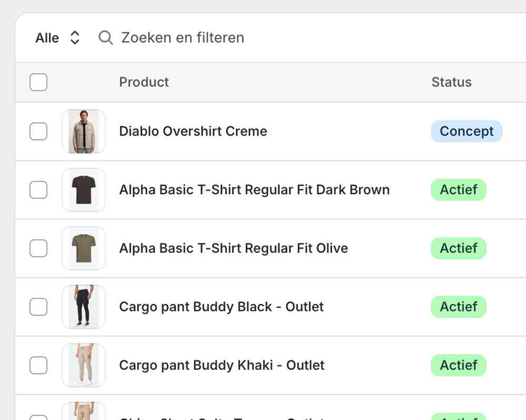This screenshot has width=526, height=420.
Task: Check the Cargo pant Buddy Black checkbox
Action: point(38,306)
